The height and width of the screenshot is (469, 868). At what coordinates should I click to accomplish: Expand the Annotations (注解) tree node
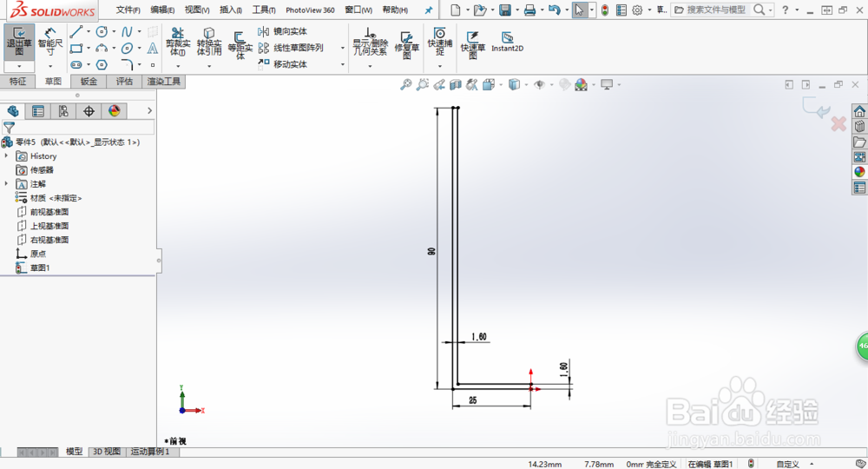click(7, 184)
